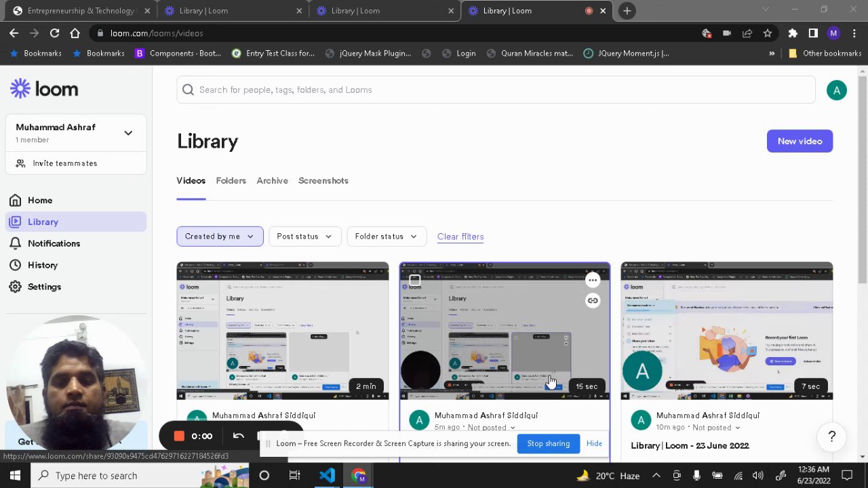The image size is (868, 488).
Task: Copy link icon on the 15 sec video
Action: coord(593,300)
